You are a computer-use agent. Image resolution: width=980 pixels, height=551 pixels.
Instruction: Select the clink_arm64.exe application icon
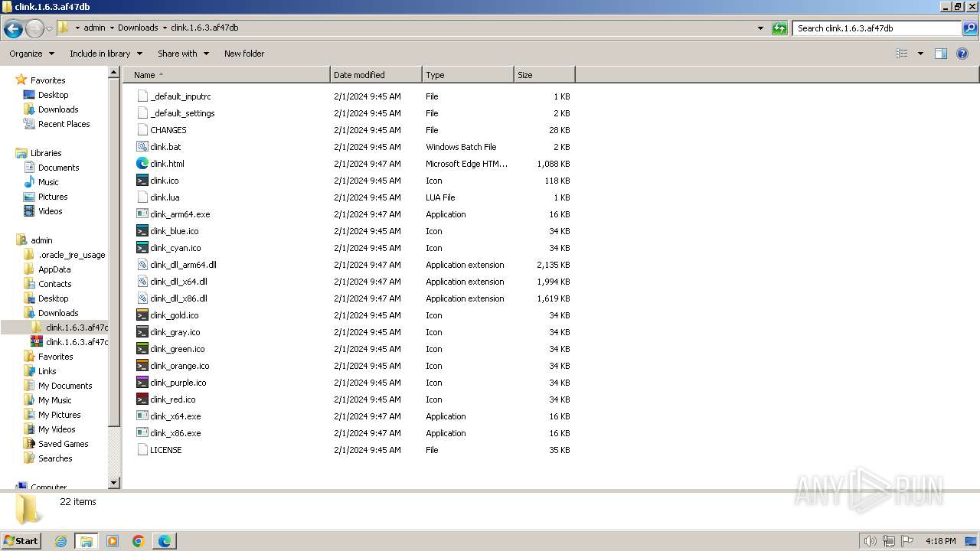(142, 214)
